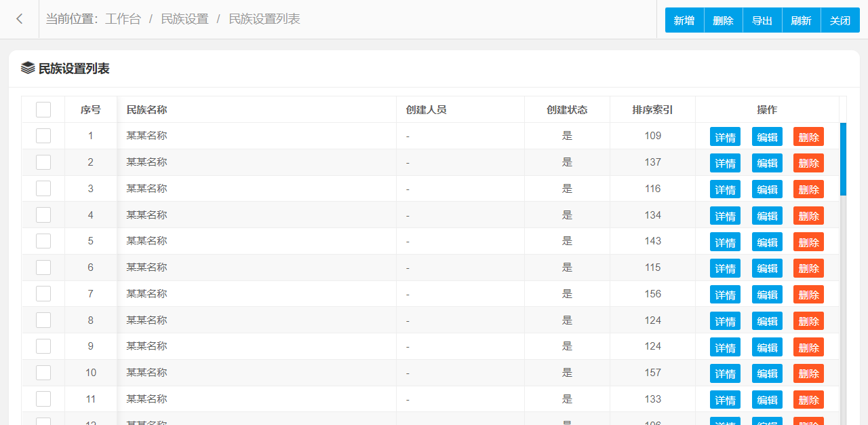Delete row 6 using 删除
Screen dimensions: 868x425
pos(808,268)
